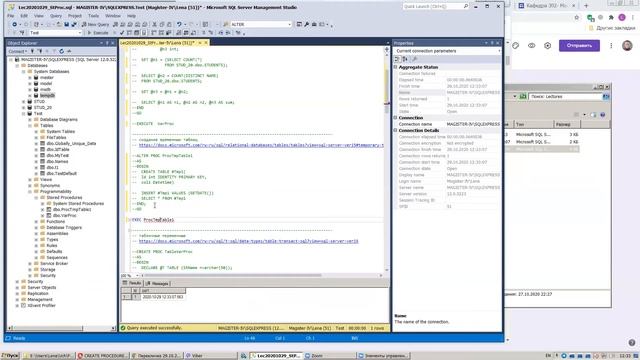
Task: Comment out selected lines icon
Action: pyautogui.click(x=204, y=33)
